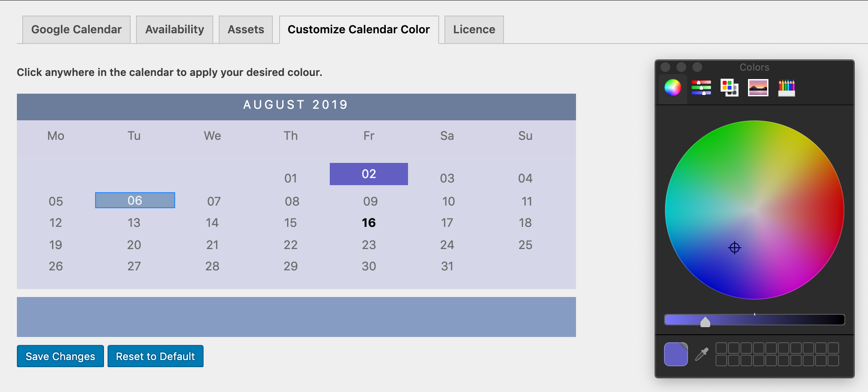
Task: Select the highlighted date 02
Action: click(x=368, y=174)
